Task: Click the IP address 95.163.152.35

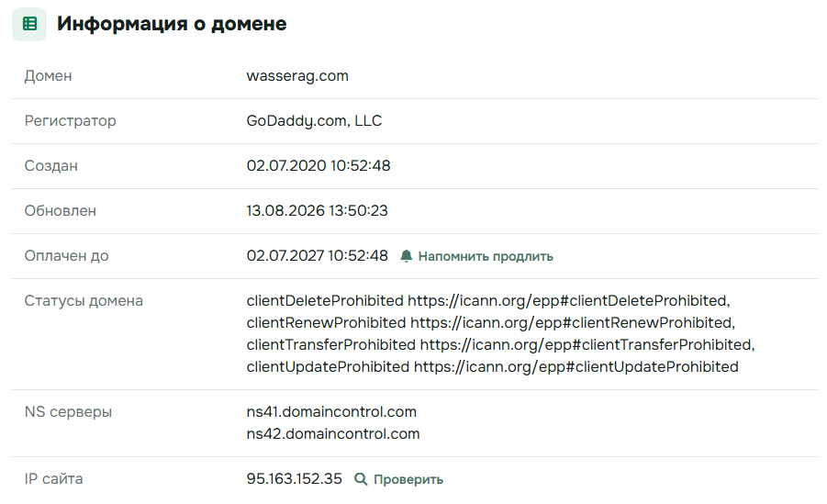Action: 295,478
